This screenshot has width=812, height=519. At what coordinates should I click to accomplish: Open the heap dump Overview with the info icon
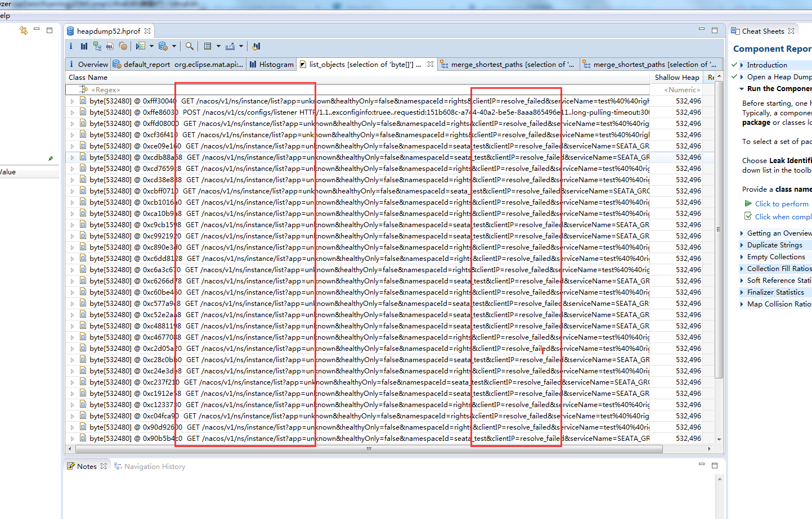point(71,46)
